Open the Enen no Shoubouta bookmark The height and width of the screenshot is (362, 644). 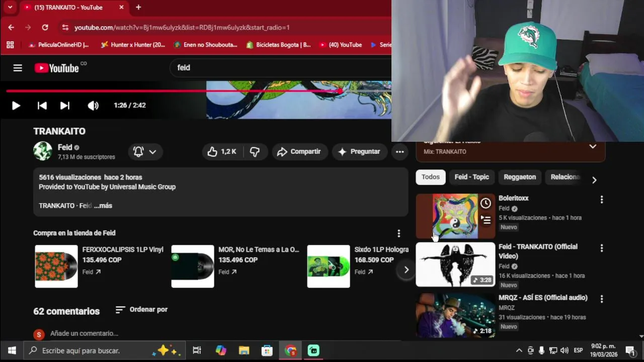tap(205, 45)
